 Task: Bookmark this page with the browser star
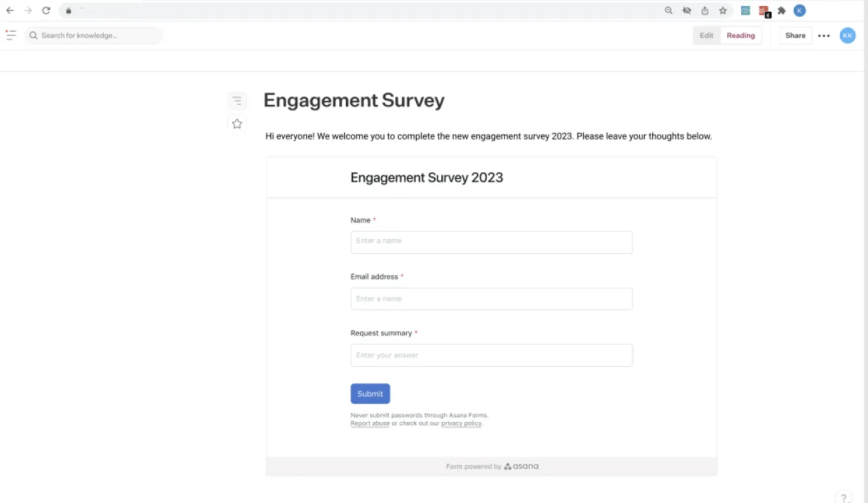click(x=722, y=11)
